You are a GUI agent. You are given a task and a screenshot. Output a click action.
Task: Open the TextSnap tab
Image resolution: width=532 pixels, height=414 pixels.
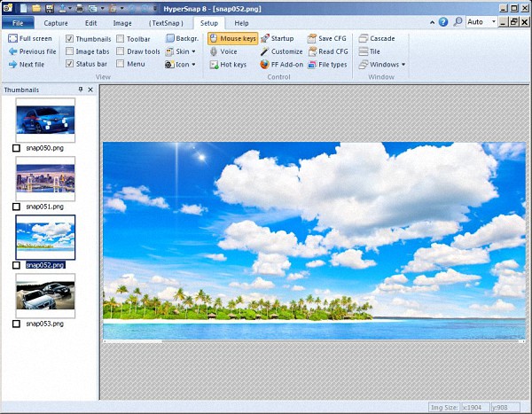[168, 22]
